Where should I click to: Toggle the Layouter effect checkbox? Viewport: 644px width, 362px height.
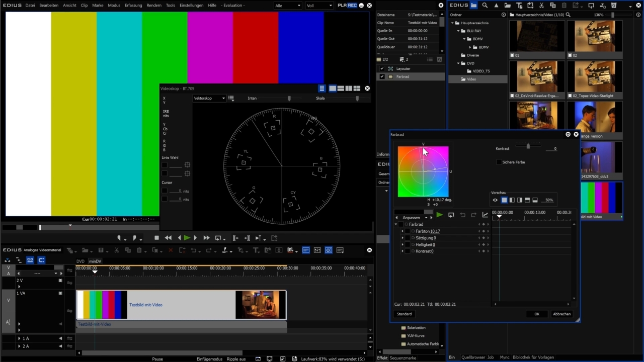tap(382, 68)
